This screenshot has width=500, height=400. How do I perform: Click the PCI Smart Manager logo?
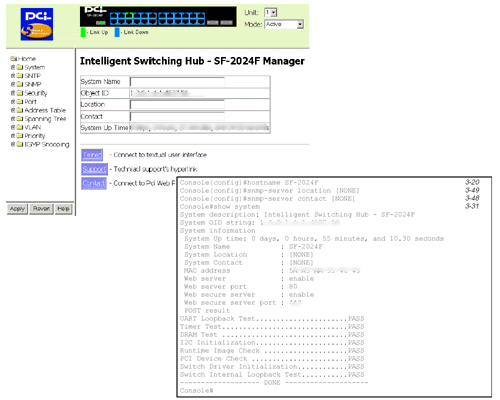(37, 24)
